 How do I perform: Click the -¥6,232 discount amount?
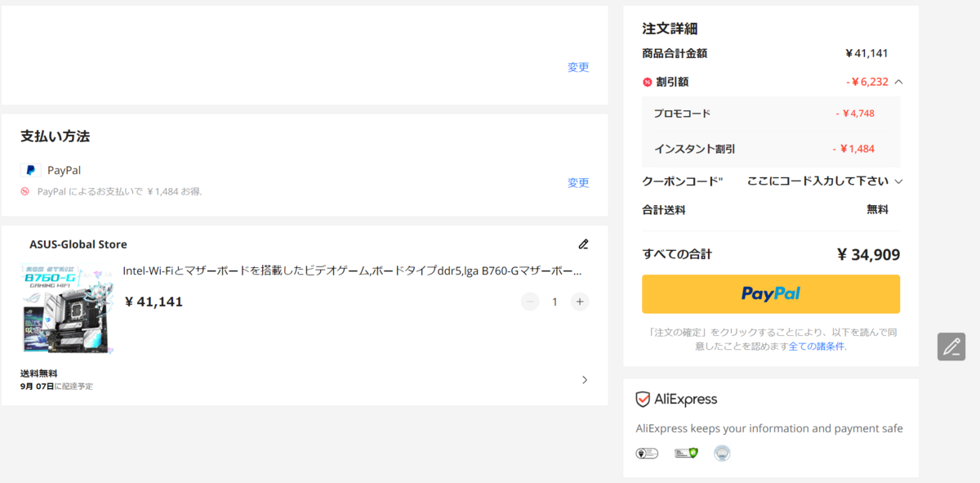pyautogui.click(x=867, y=82)
